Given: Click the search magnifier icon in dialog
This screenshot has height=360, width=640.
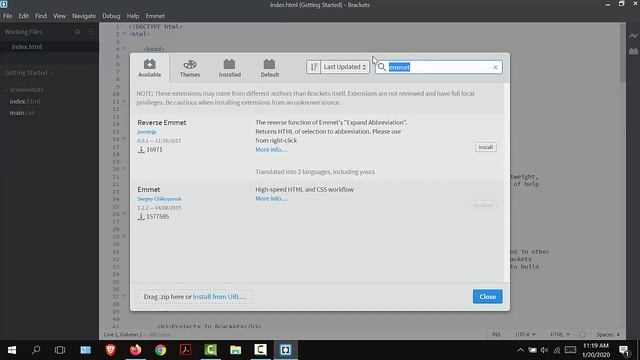Looking at the screenshot, I should coord(382,67).
